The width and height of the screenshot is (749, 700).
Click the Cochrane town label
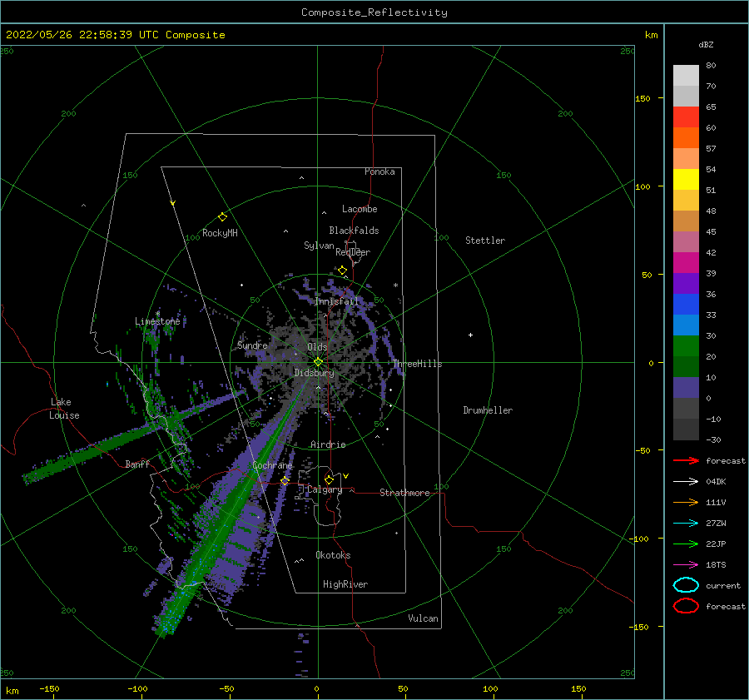272,465
